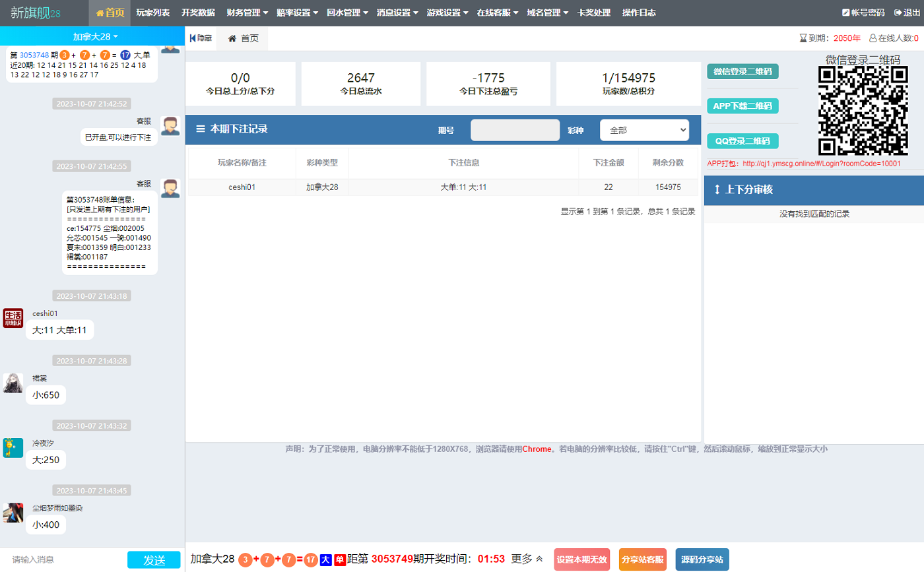Click the WeChat login QR code image
924x572 pixels.
coord(863,110)
